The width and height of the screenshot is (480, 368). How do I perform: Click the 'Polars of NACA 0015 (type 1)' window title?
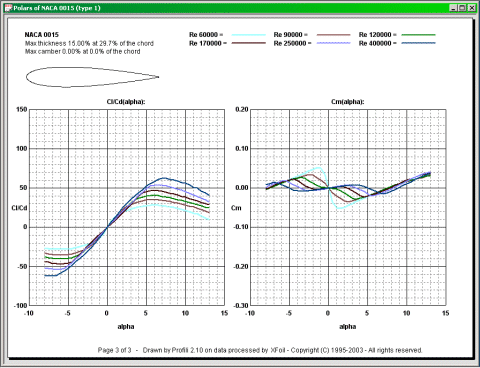point(57,8)
